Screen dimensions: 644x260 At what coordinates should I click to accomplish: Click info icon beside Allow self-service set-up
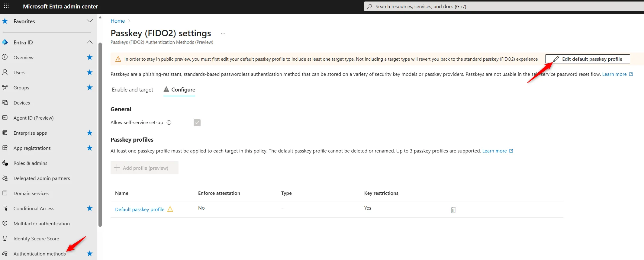pos(169,123)
